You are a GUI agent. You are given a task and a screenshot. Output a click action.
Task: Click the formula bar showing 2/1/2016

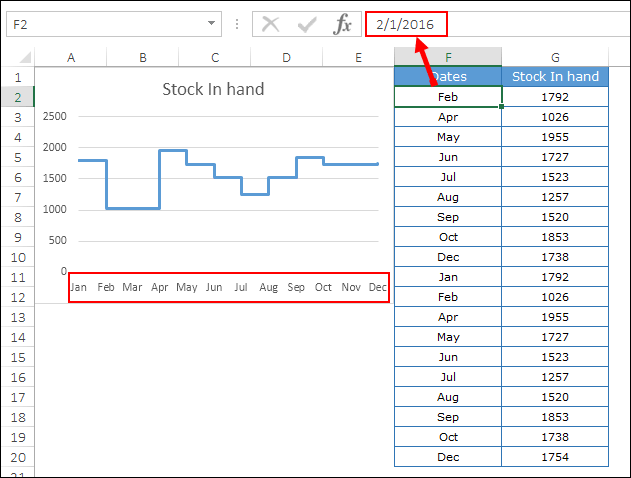(x=497, y=24)
